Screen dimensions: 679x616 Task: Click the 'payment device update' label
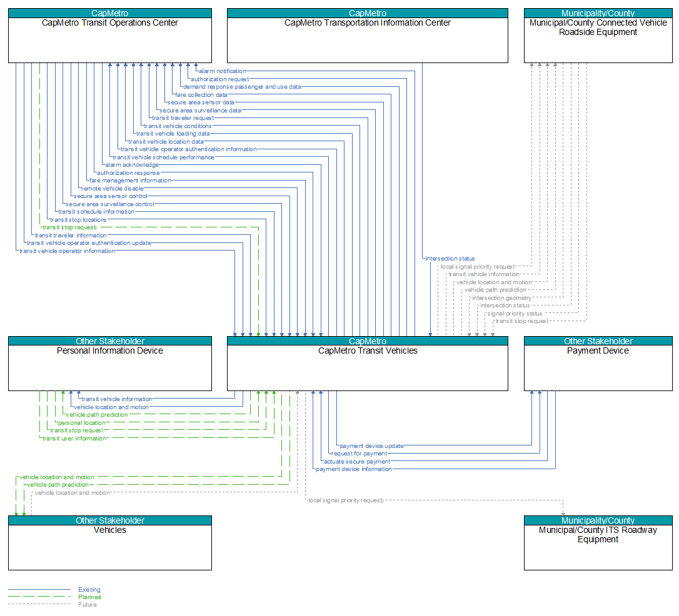point(371,446)
